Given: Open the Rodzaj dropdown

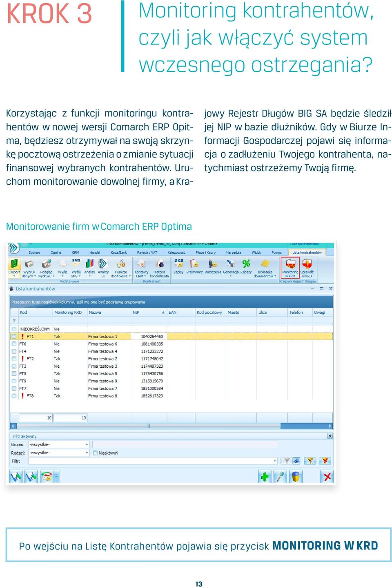Looking at the screenshot, I should pyautogui.click(x=58, y=453).
